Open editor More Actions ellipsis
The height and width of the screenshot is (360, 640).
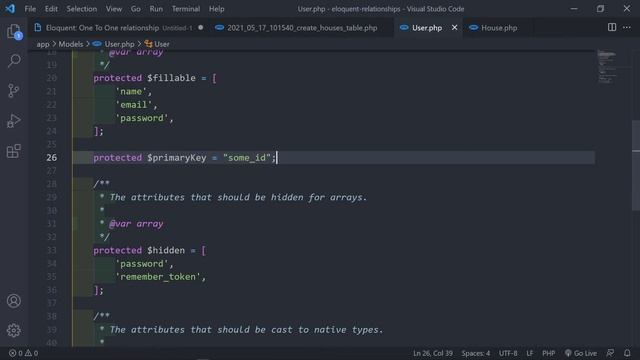(x=627, y=27)
